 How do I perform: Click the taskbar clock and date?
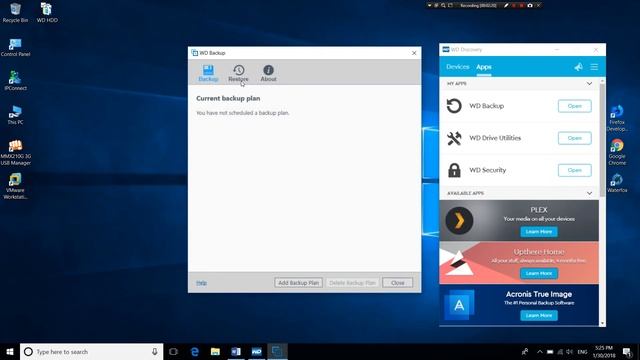[604, 351]
